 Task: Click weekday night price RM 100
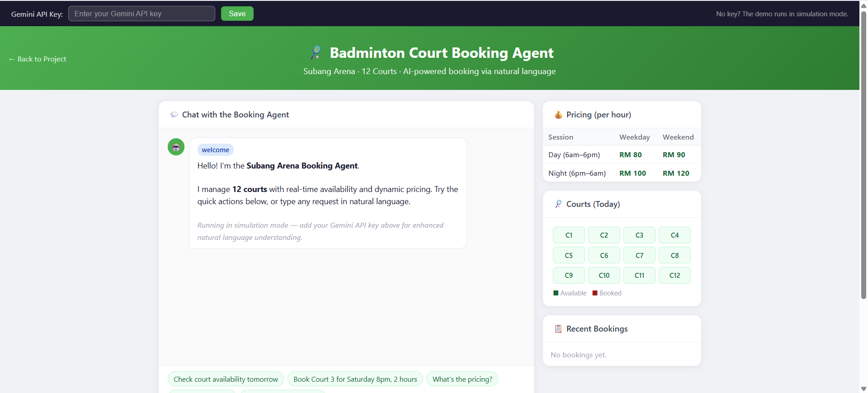pos(632,173)
